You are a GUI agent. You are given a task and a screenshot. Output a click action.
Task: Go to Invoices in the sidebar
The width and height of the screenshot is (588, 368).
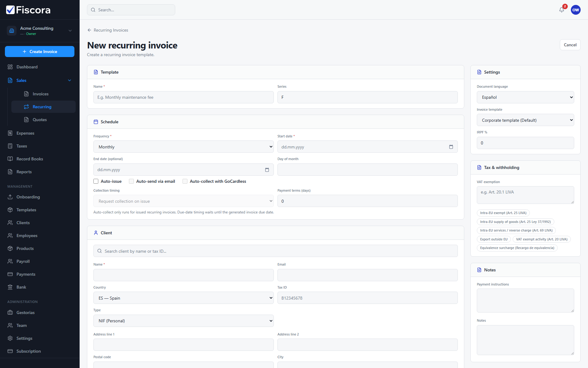(x=43, y=94)
